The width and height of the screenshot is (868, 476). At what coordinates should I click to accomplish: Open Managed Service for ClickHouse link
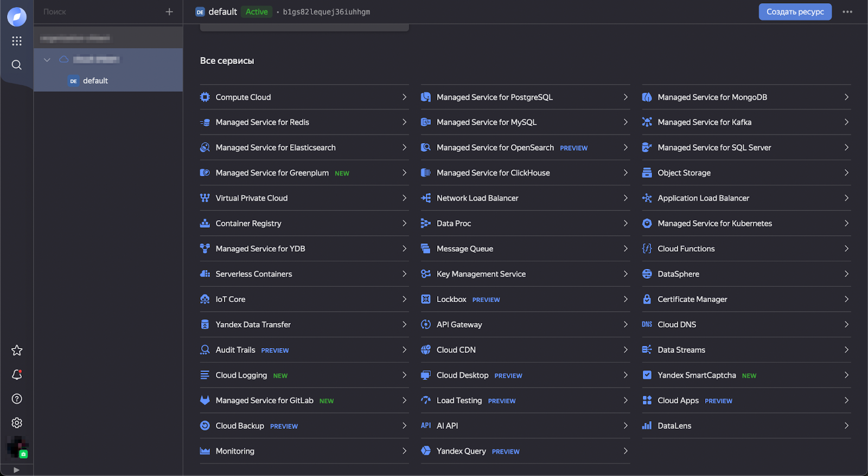point(493,173)
